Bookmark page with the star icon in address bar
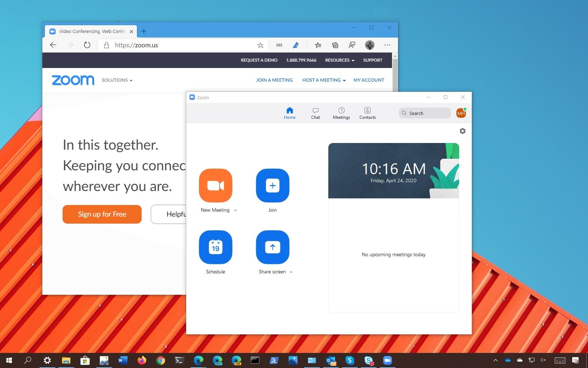This screenshot has height=368, width=588. click(260, 45)
